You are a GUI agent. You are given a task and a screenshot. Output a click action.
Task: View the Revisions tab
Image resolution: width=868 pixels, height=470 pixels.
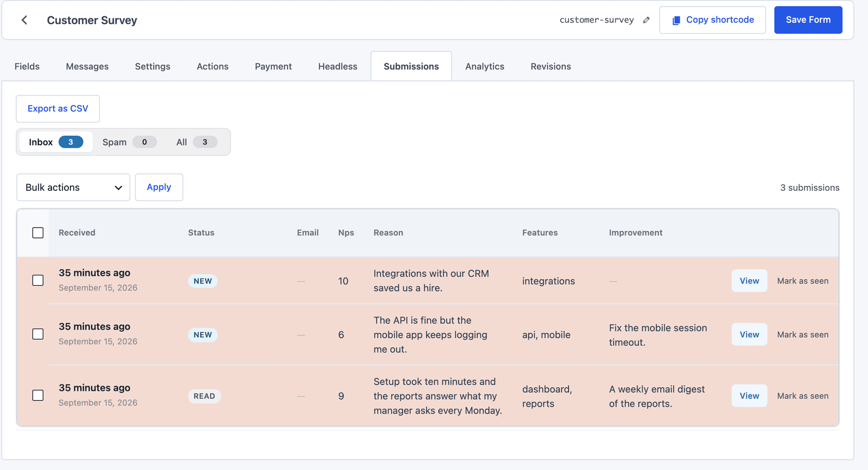[551, 66]
